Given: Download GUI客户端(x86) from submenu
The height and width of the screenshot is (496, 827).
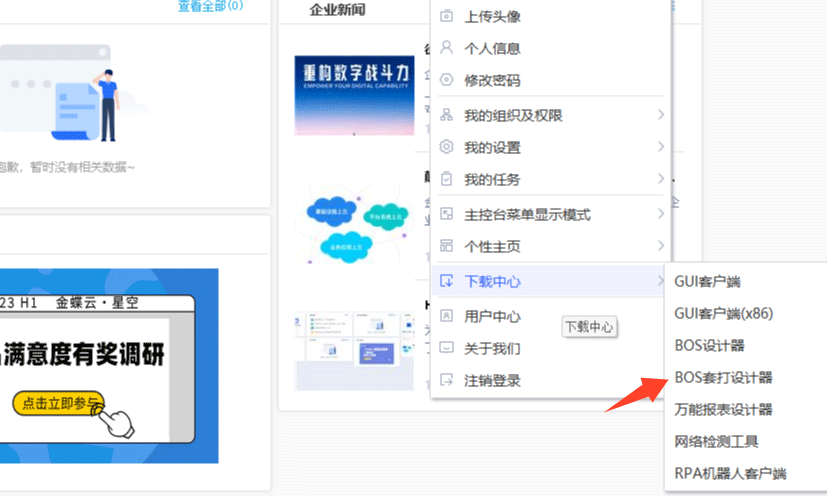Looking at the screenshot, I should pyautogui.click(x=724, y=313).
